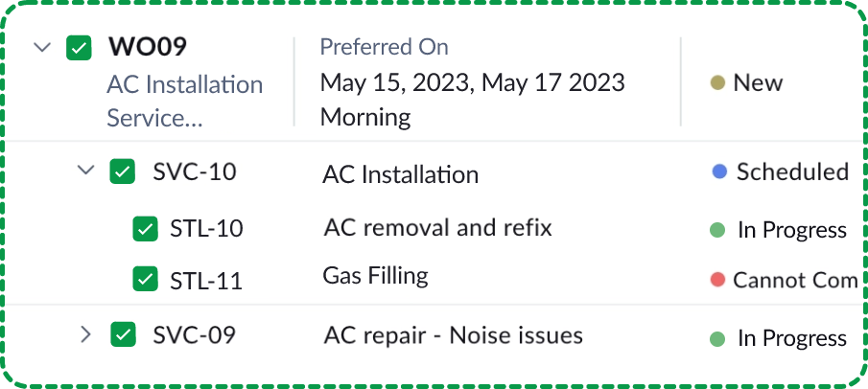The image size is (868, 389).
Task: Click the blue Scheduled status dot
Action: [719, 172]
